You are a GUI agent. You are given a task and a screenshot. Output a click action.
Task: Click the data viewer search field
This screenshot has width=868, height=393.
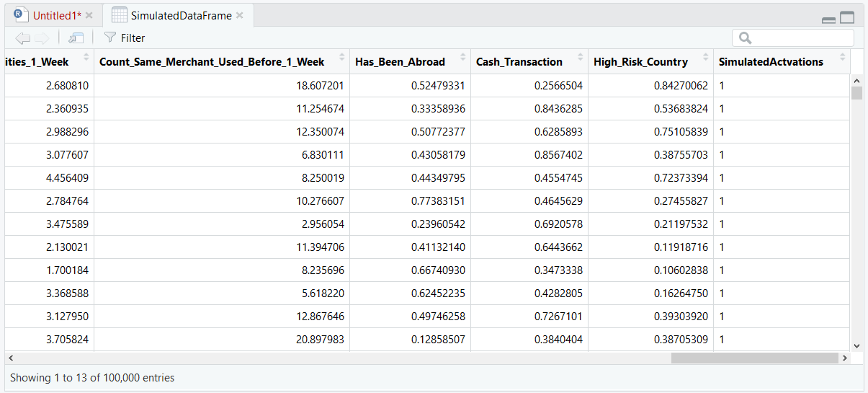click(793, 38)
